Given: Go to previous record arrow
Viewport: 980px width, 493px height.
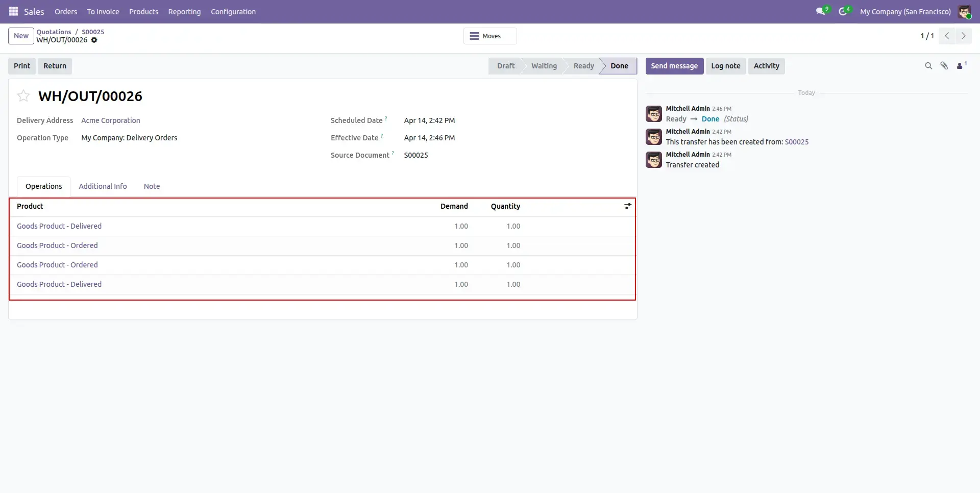Looking at the screenshot, I should 947,36.
